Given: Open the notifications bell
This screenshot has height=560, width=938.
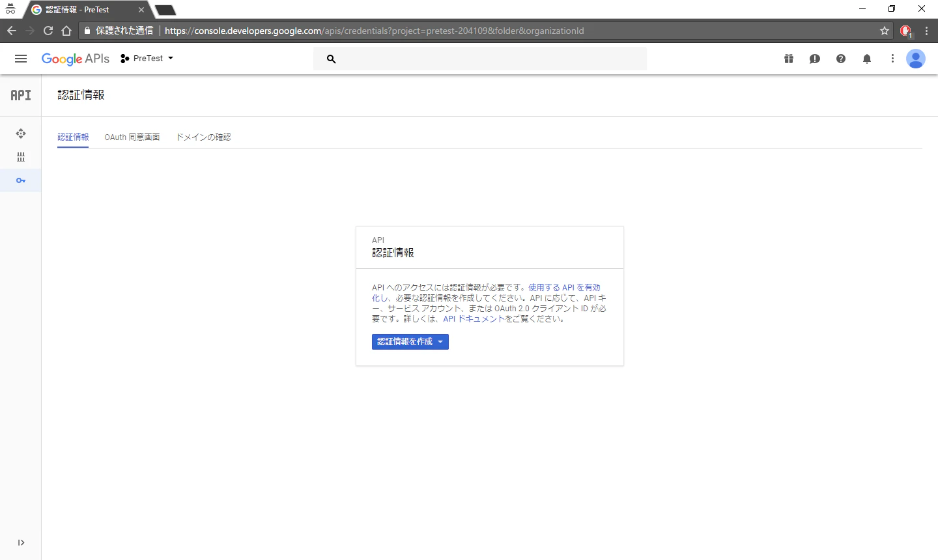Looking at the screenshot, I should pos(867,59).
